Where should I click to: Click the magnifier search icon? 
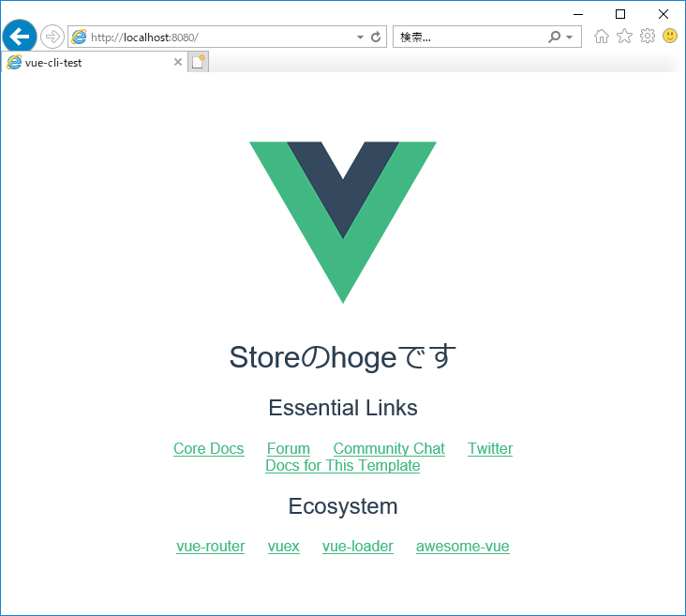[554, 37]
